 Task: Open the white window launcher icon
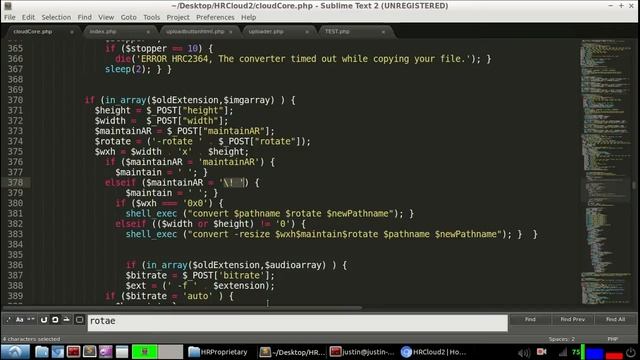121,352
